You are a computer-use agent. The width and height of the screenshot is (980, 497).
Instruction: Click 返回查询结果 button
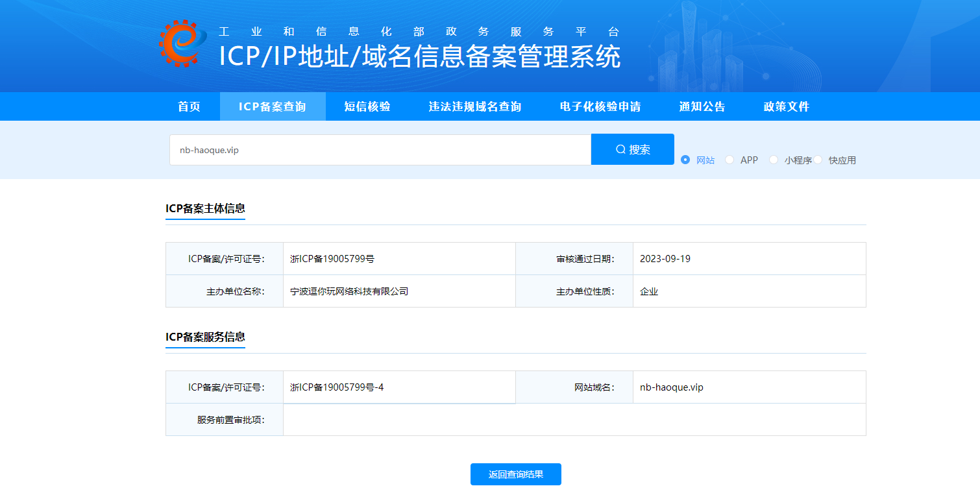tap(516, 474)
